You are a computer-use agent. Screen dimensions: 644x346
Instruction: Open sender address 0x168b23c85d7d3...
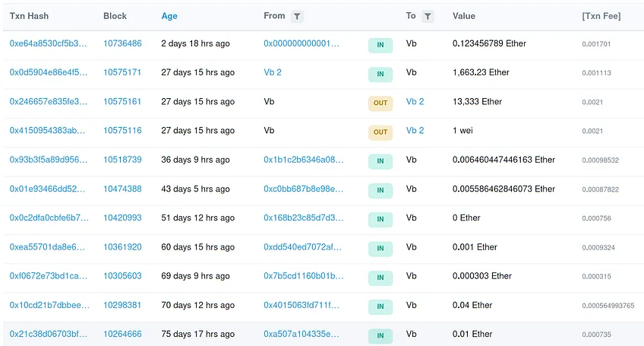tap(304, 217)
